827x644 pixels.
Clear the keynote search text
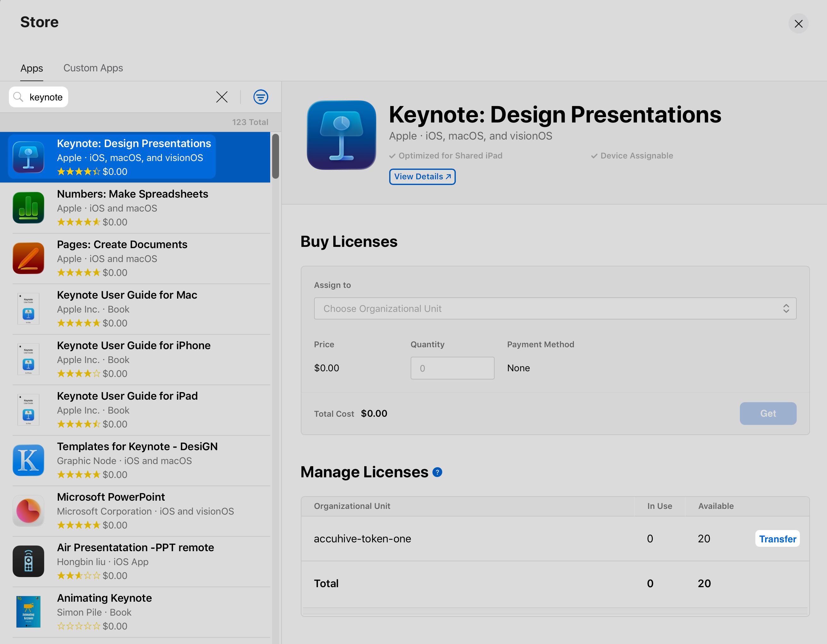(x=222, y=97)
